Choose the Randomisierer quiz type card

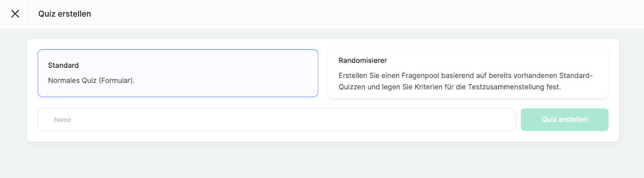tap(468, 73)
